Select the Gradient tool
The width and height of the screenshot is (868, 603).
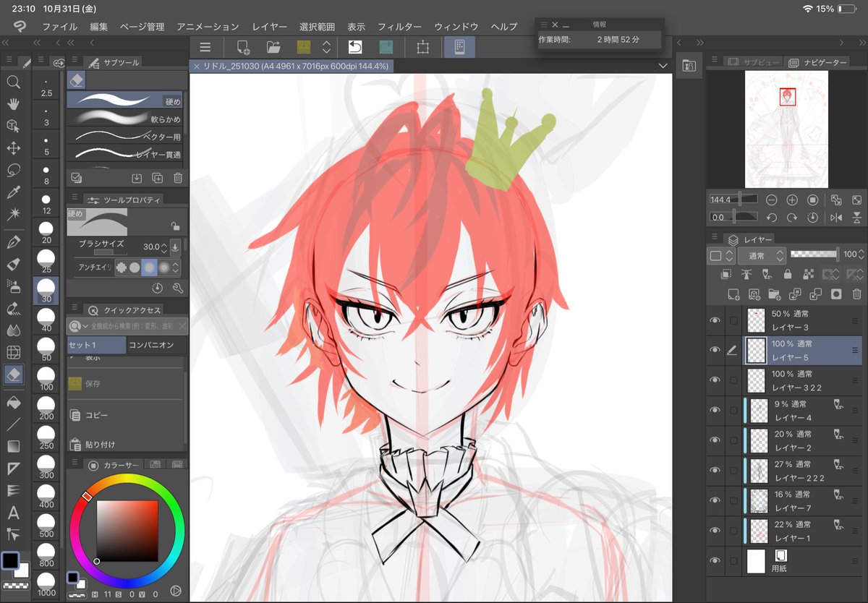(13, 446)
